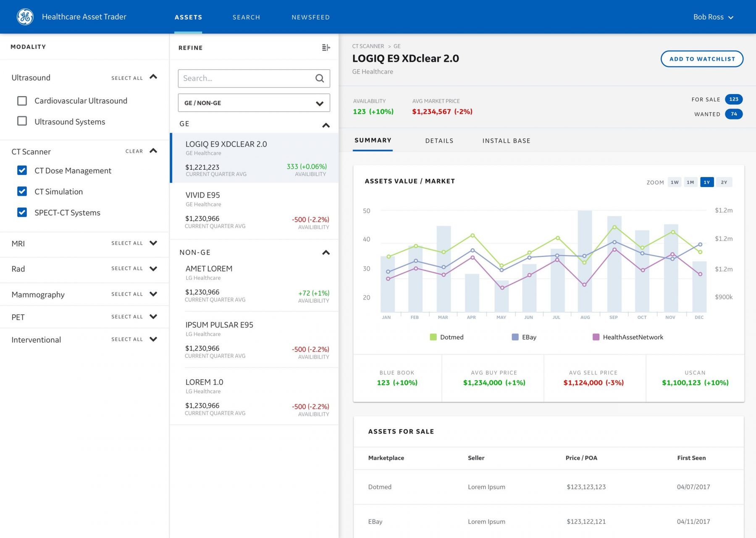Select all MRI options
The image size is (756, 538).
pos(127,243)
